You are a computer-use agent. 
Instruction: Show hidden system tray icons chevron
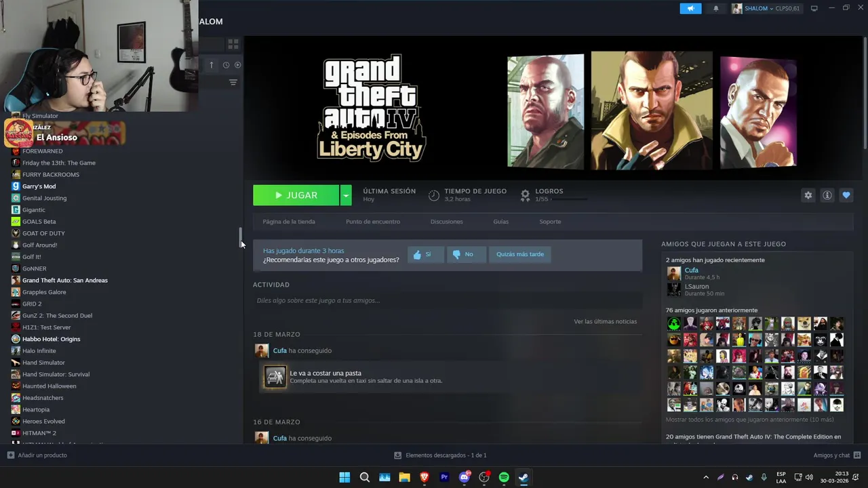706,477
